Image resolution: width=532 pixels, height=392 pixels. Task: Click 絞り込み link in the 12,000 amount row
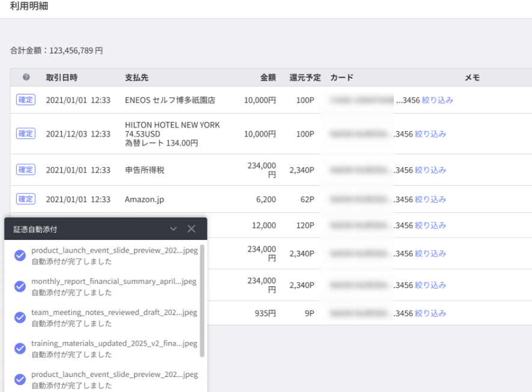430,225
